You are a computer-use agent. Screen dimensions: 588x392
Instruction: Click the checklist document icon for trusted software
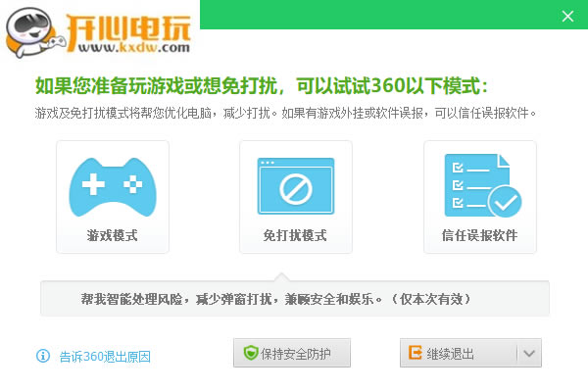[473, 181]
